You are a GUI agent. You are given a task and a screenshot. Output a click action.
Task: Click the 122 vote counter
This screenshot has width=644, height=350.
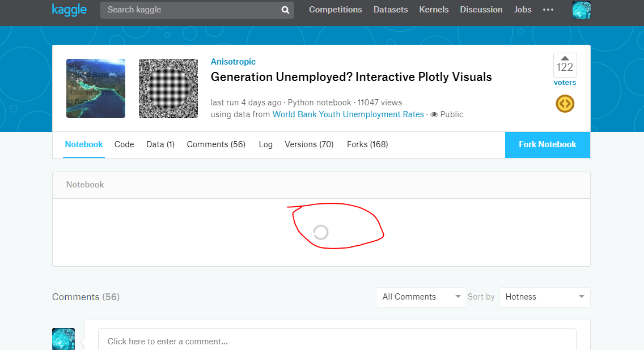point(565,66)
